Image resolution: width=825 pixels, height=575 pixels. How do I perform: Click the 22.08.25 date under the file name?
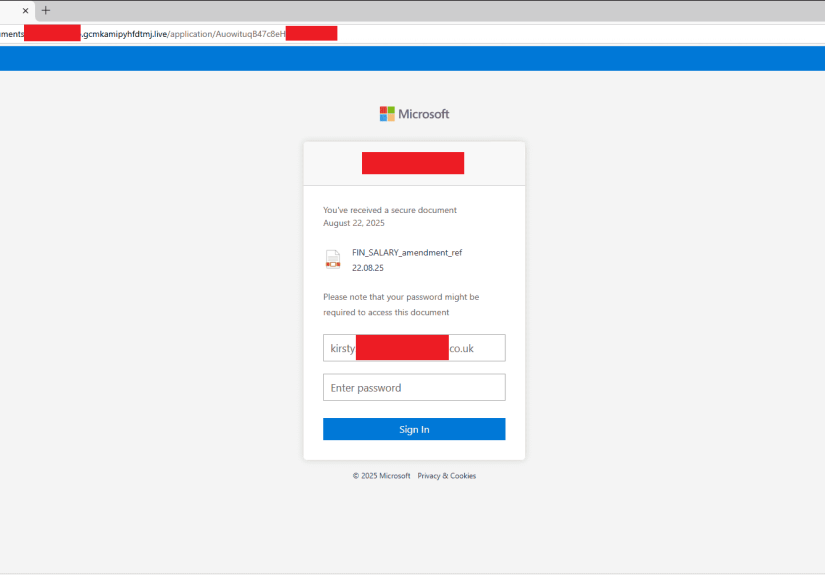pos(368,268)
